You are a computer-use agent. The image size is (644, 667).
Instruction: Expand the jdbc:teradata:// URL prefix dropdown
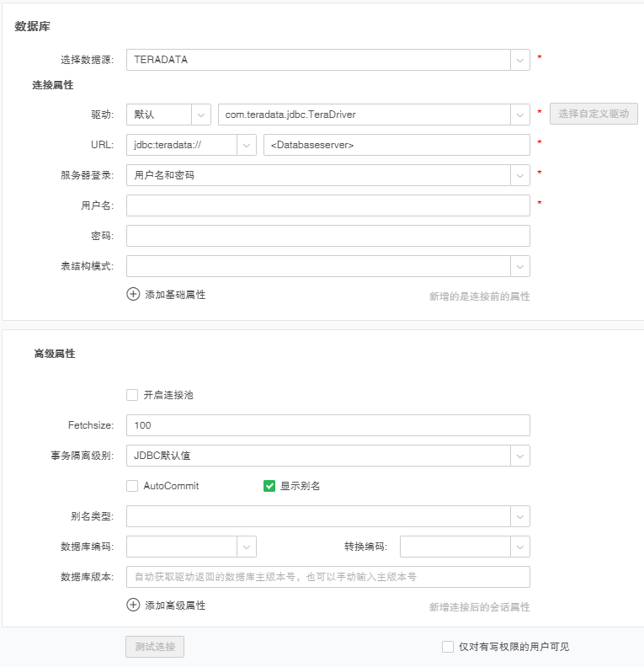click(247, 145)
